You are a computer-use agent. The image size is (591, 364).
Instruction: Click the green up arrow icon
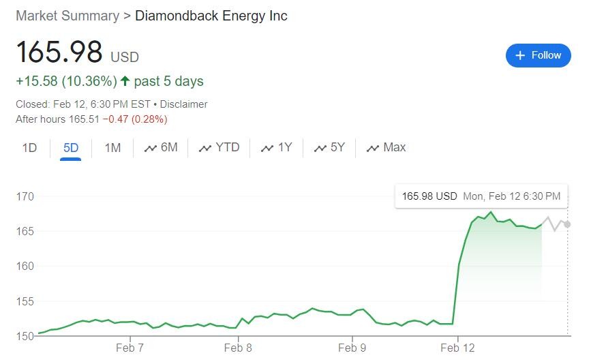(x=125, y=81)
